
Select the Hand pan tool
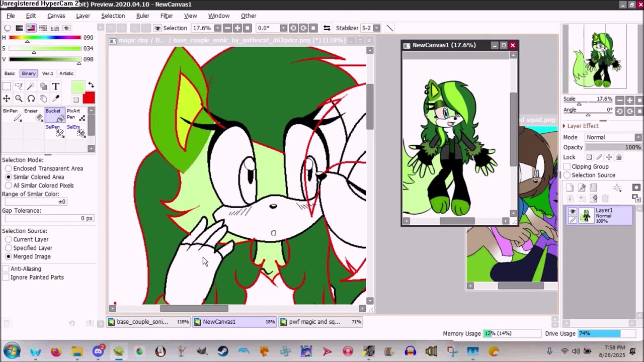[43, 99]
